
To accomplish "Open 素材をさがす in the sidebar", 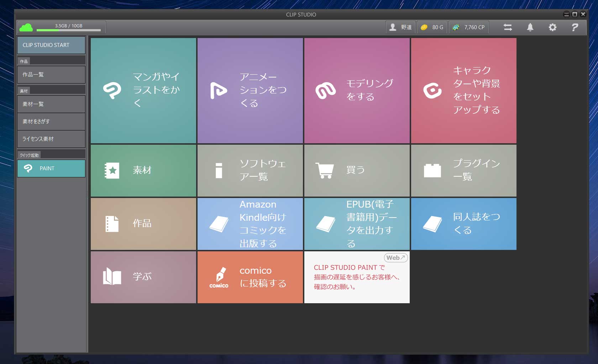I will point(51,122).
